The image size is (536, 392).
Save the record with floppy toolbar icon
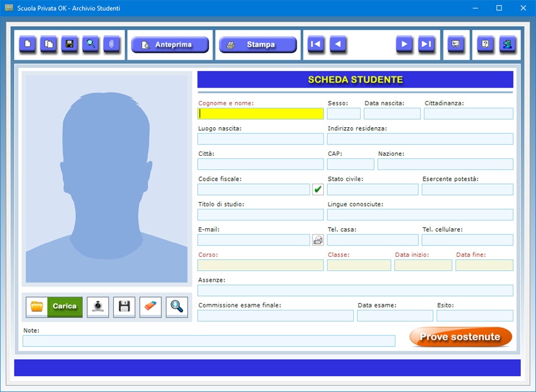point(69,44)
